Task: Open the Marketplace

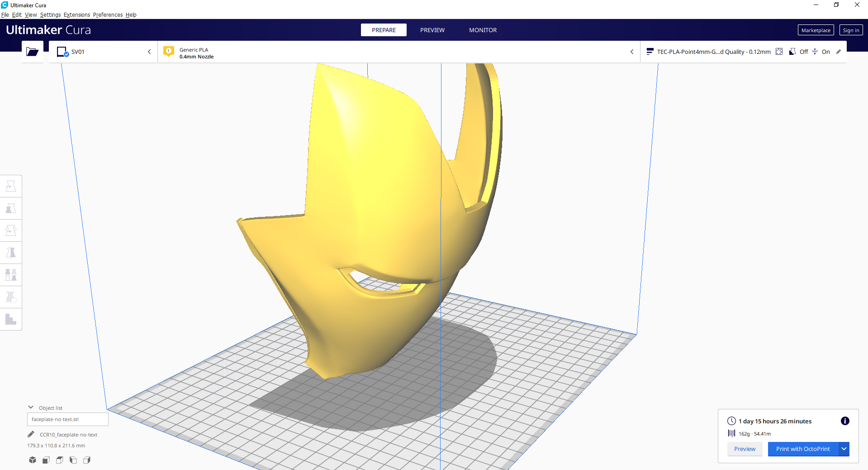Action: pos(816,30)
